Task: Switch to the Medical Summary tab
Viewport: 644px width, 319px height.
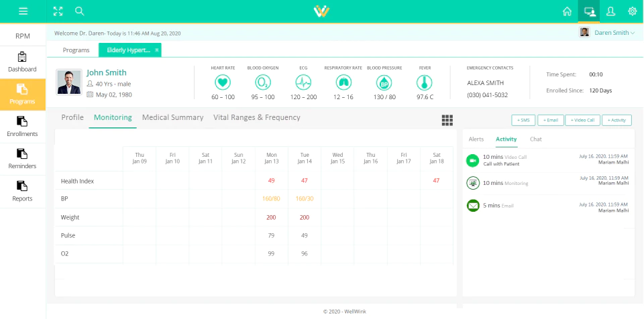Action: click(172, 117)
